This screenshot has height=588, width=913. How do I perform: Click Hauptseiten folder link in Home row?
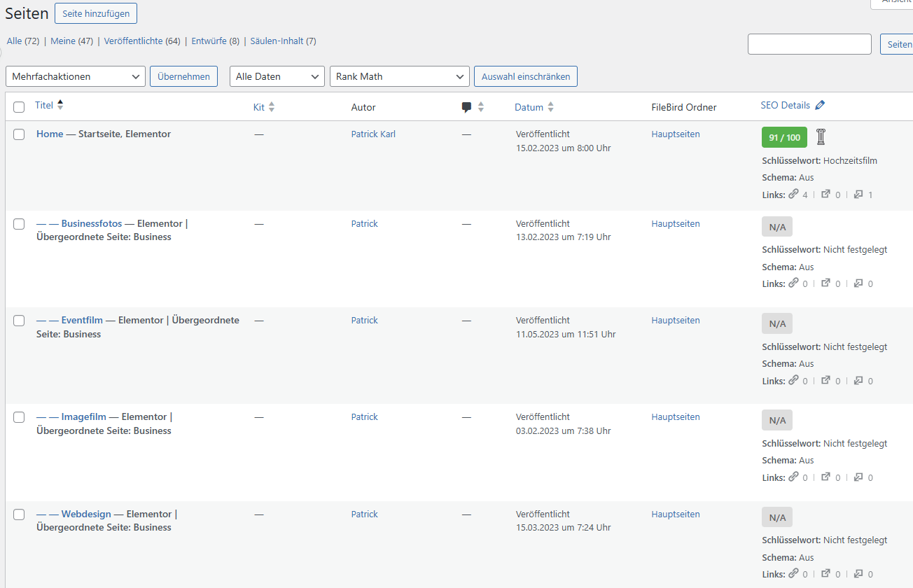click(x=676, y=134)
